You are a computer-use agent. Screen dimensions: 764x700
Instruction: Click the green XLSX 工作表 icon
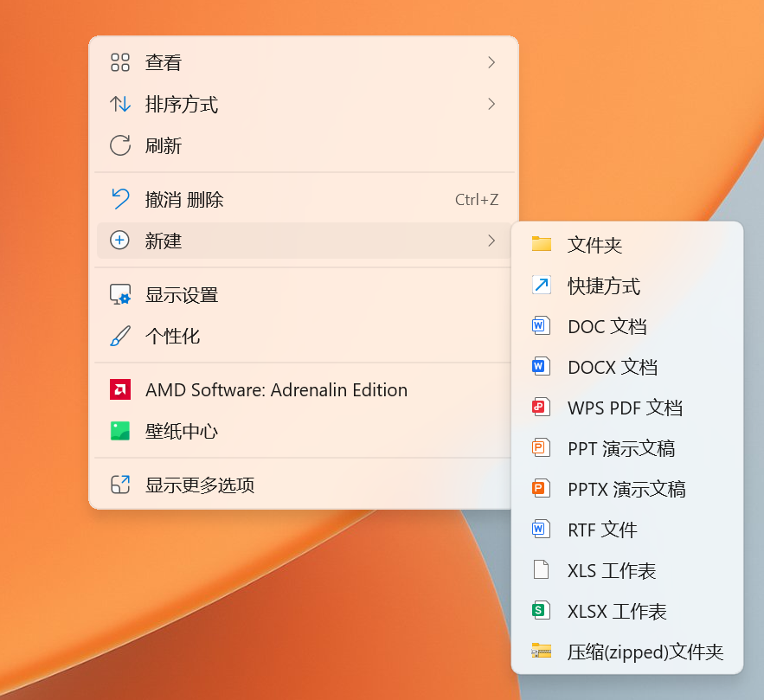click(x=542, y=611)
